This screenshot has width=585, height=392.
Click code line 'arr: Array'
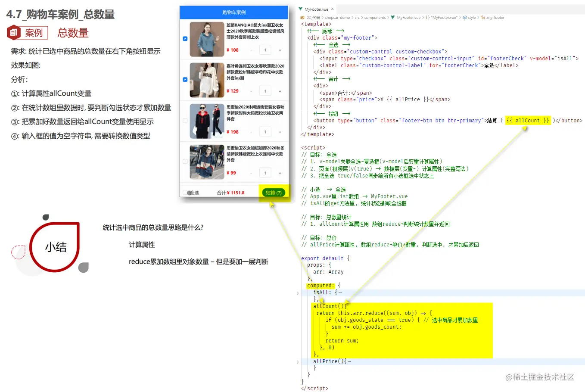coord(328,272)
